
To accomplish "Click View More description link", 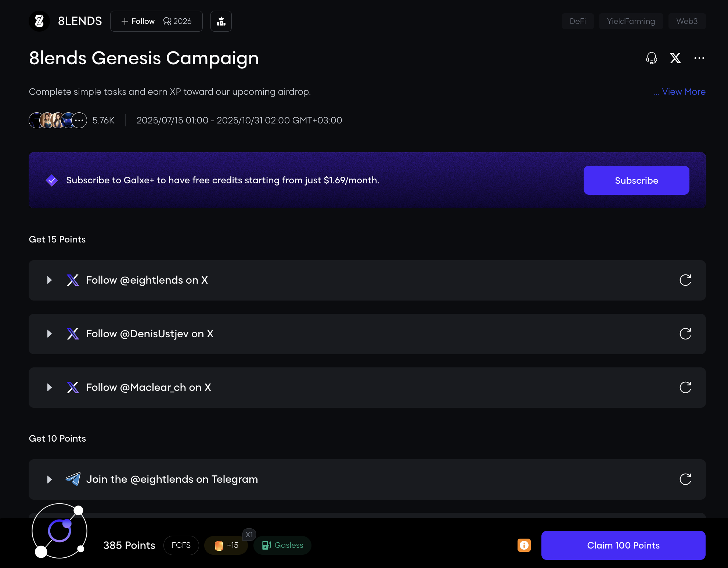I will (x=684, y=91).
